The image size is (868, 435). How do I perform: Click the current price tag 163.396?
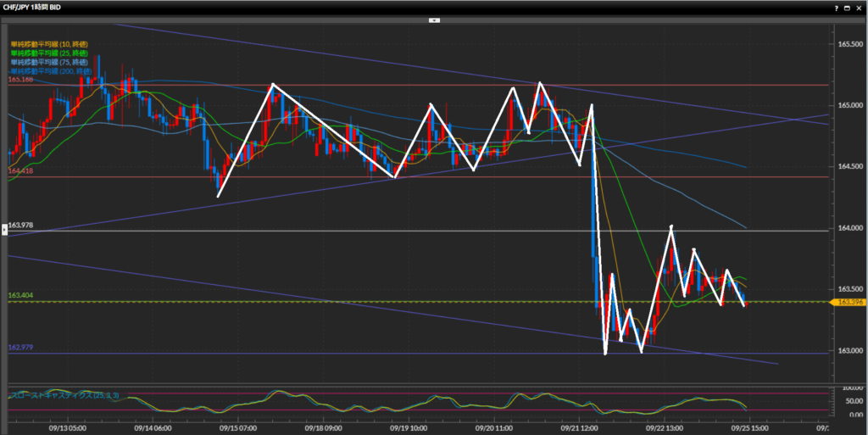tap(849, 302)
